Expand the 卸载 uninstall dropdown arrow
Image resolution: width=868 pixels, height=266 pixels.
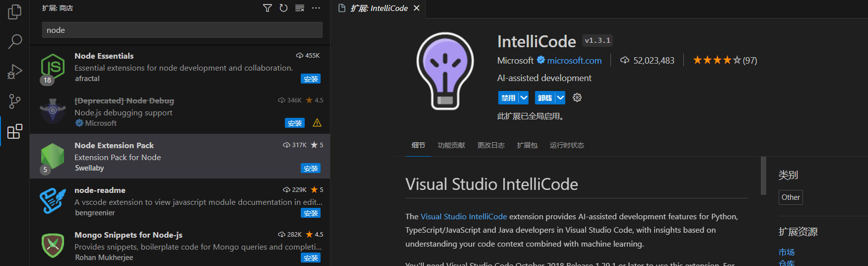560,98
